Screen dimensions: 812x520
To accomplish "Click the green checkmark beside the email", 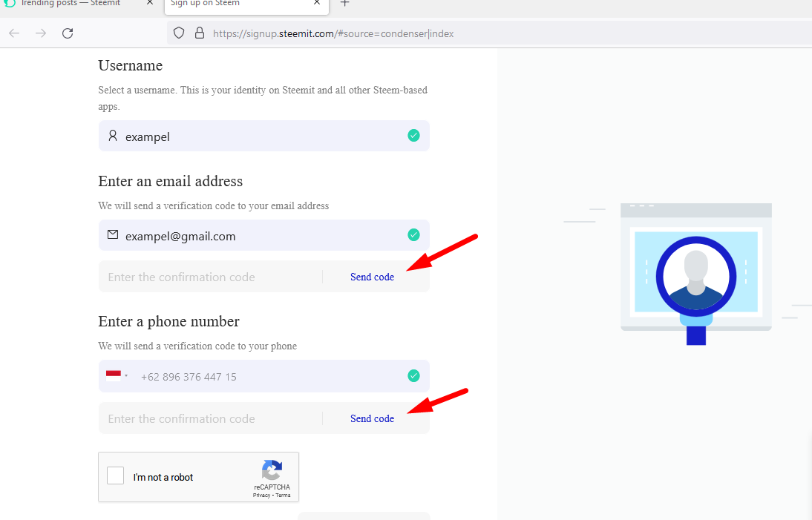I will tap(413, 235).
